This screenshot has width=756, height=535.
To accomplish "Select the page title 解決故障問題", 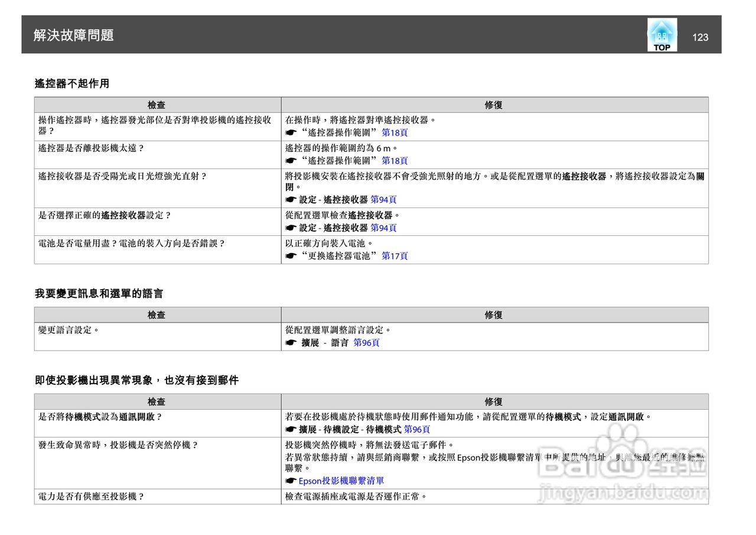I will click(74, 35).
